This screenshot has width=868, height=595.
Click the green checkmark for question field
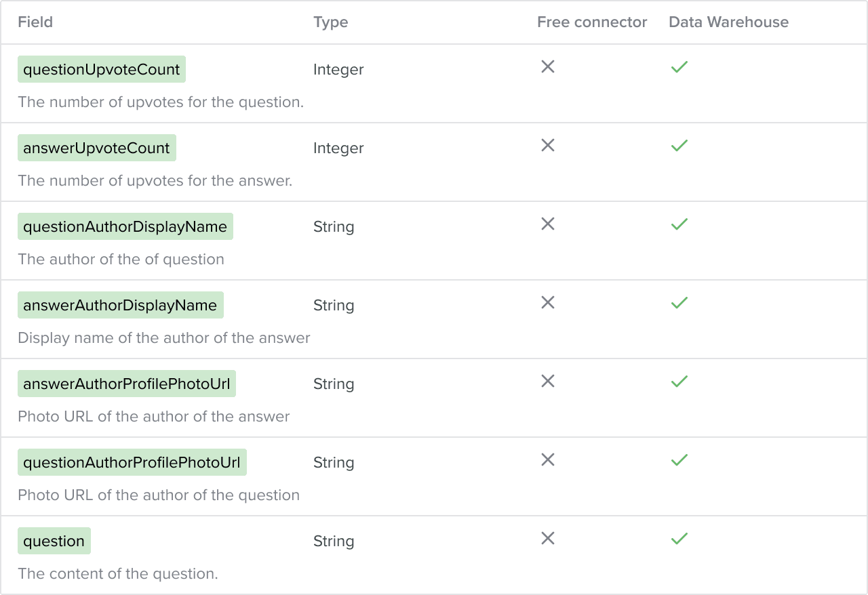click(x=679, y=538)
